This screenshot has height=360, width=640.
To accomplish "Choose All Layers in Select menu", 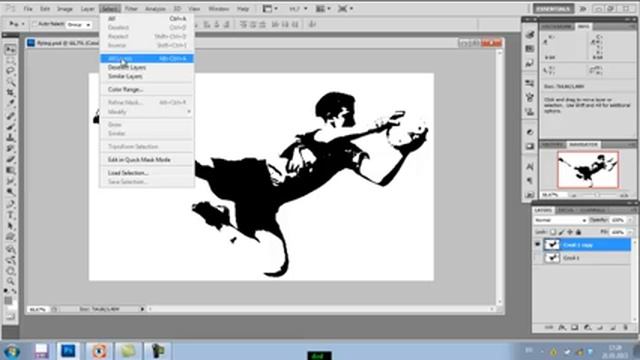I will [x=147, y=58].
